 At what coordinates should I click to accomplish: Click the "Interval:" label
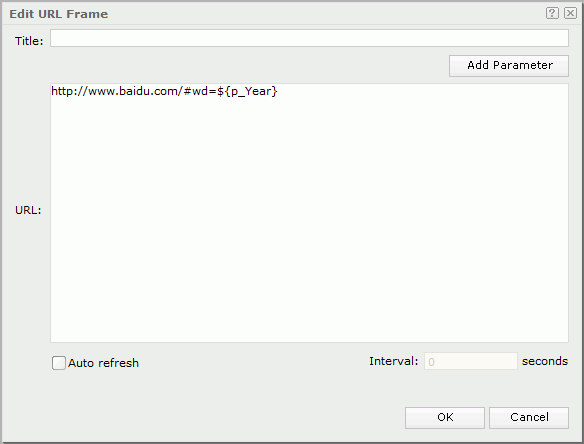pos(394,361)
